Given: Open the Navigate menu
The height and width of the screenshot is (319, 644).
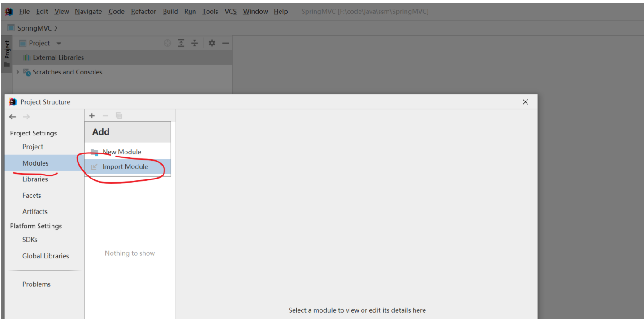Looking at the screenshot, I should (x=88, y=12).
